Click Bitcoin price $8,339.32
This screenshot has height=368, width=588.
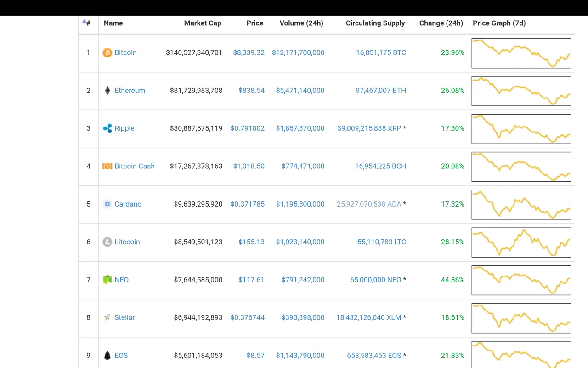pyautogui.click(x=249, y=53)
